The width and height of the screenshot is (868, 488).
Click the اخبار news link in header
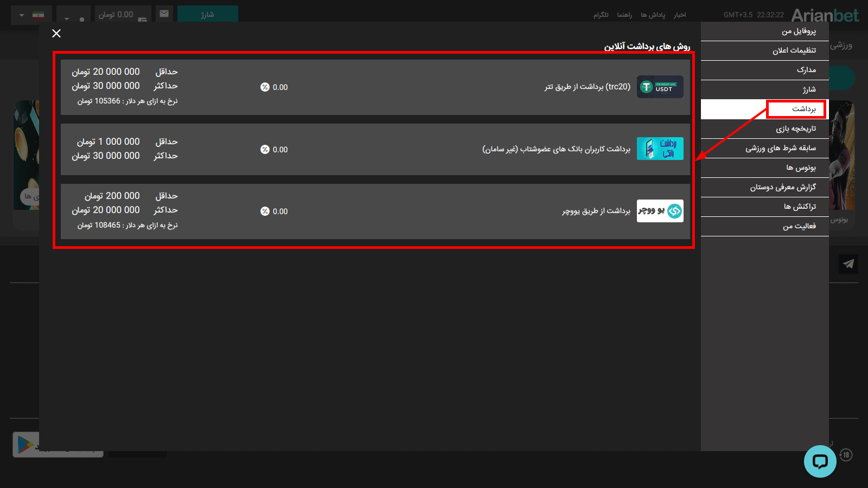click(680, 15)
